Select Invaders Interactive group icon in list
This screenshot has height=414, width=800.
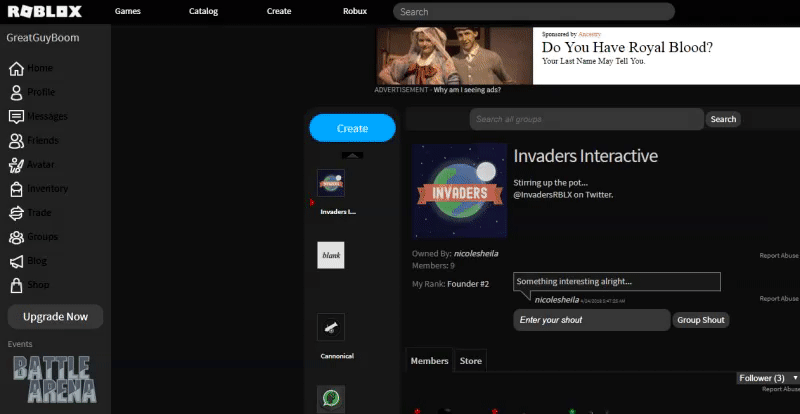331,183
